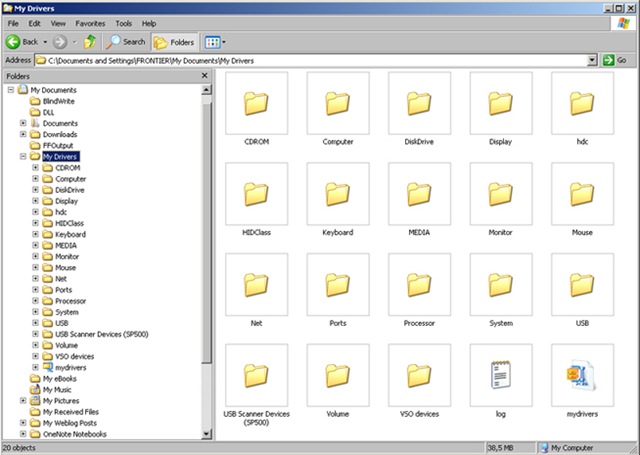The height and width of the screenshot is (455, 640).
Task: Collapse the My Documents tree node
Action: point(11,90)
